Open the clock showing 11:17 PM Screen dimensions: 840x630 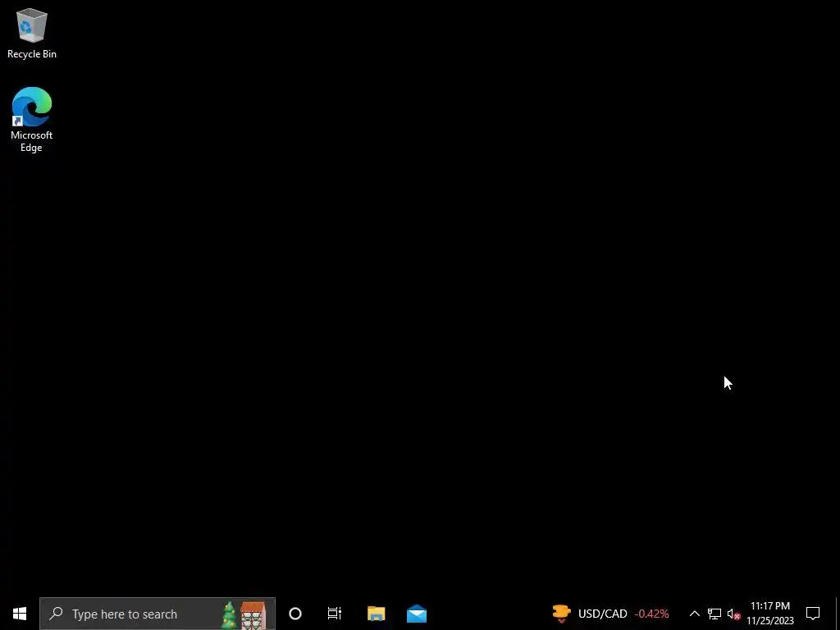[x=769, y=614]
